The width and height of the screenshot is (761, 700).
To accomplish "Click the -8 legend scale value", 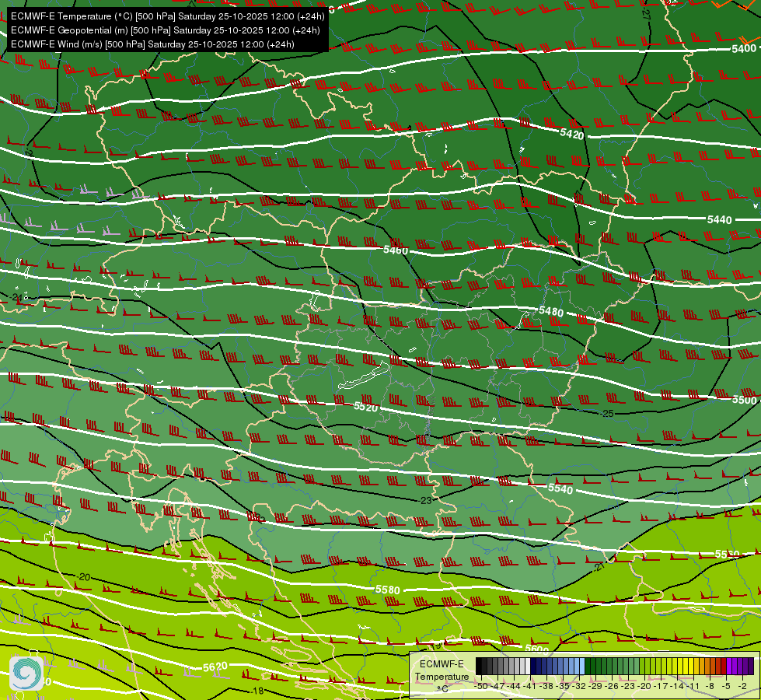I will click(710, 686).
